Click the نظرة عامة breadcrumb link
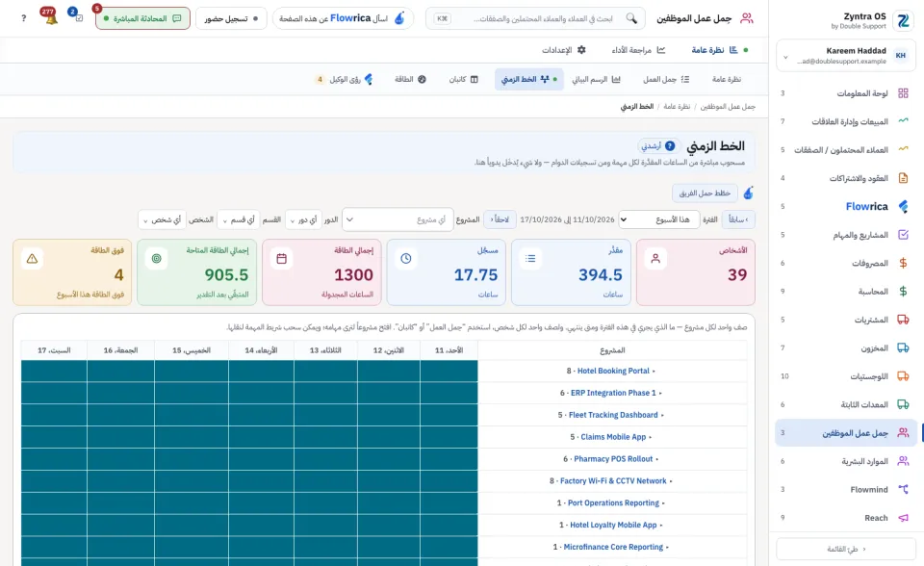 point(676,106)
